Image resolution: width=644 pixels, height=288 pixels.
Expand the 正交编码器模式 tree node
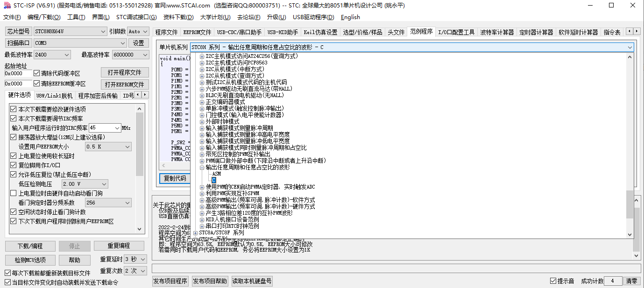coord(202,102)
